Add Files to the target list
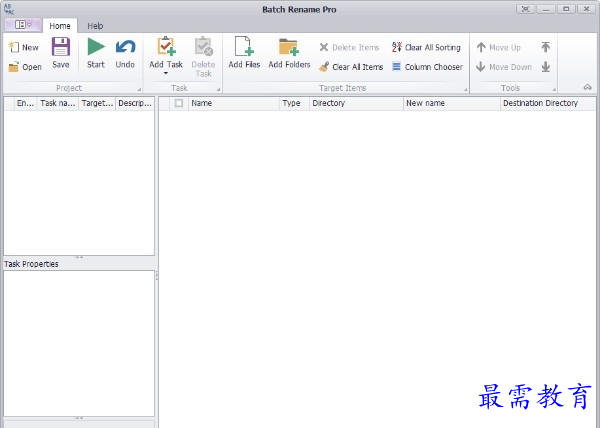 (x=244, y=53)
